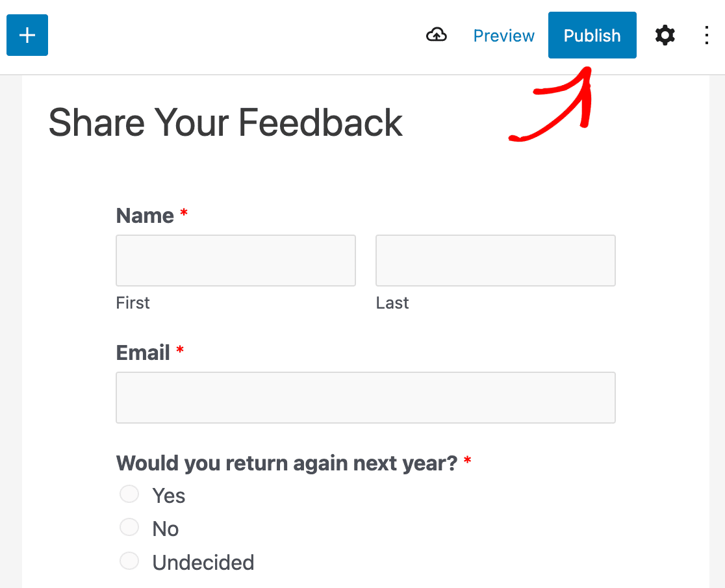The height and width of the screenshot is (588, 725).
Task: Click the 'Would you return again next year?' label
Action: [x=286, y=463]
